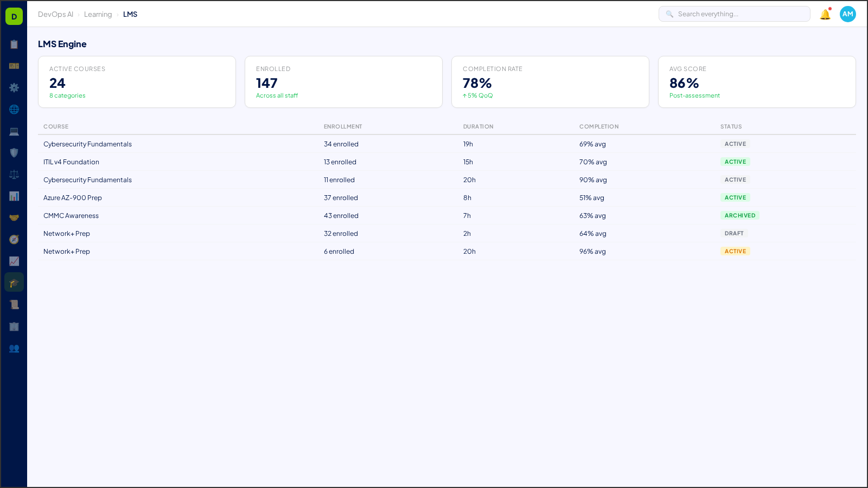Viewport: 868px width, 488px height.
Task: Toggle the DRAFT status on Network+ Prep
Action: pyautogui.click(x=734, y=233)
